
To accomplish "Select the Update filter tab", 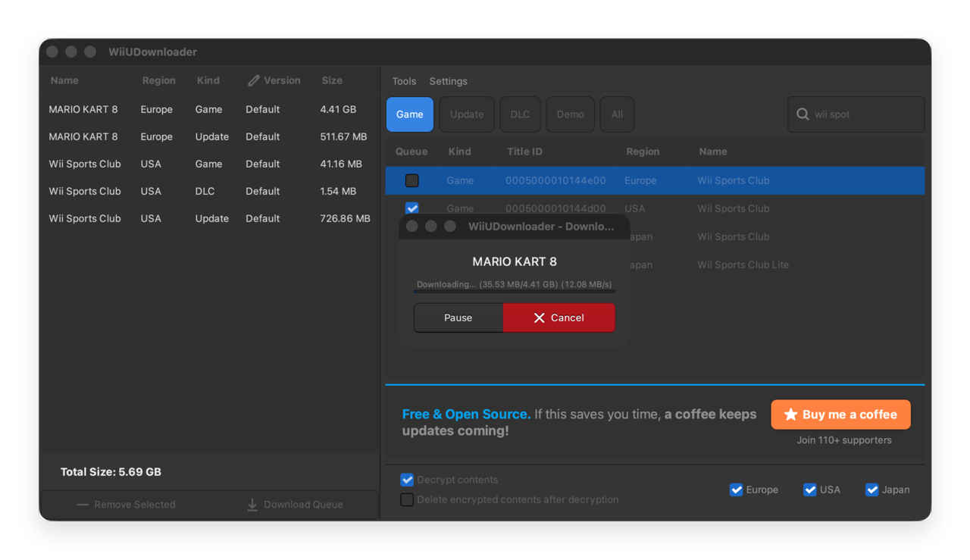I will [467, 114].
